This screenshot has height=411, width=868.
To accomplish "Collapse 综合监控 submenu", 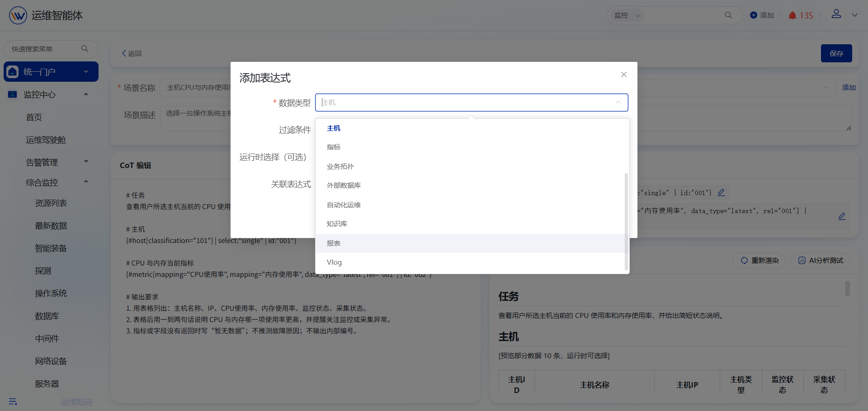I will pos(86,182).
